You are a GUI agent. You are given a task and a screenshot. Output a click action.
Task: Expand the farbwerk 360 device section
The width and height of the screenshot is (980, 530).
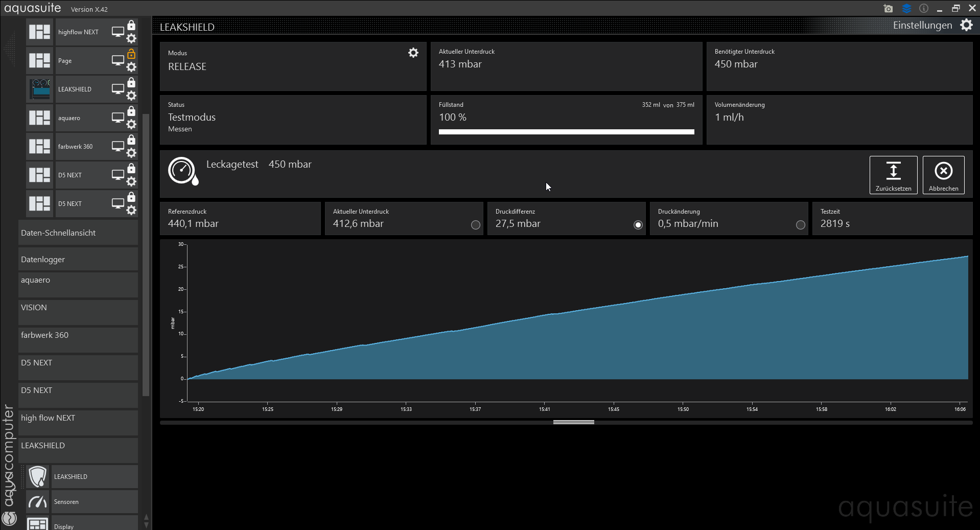78,340
